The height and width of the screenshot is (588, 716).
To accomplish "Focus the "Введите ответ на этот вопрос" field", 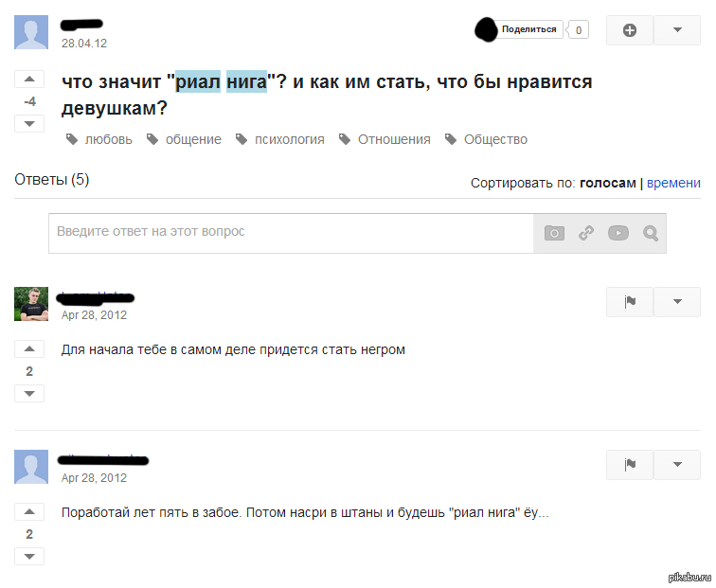I will coord(292,233).
